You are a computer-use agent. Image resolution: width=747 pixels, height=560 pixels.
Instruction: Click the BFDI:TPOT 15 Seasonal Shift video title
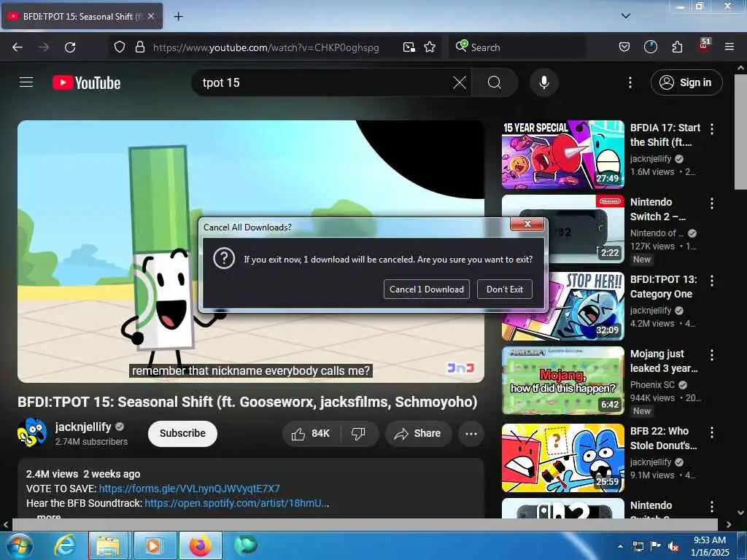pos(247,402)
